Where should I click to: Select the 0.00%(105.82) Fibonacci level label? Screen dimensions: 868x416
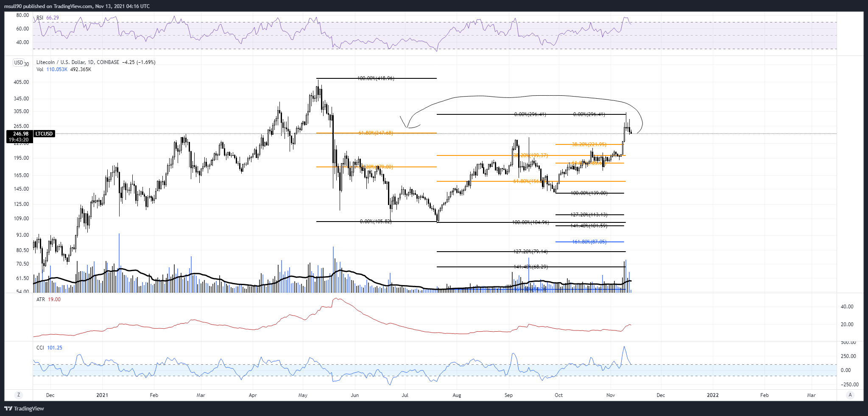click(x=376, y=222)
